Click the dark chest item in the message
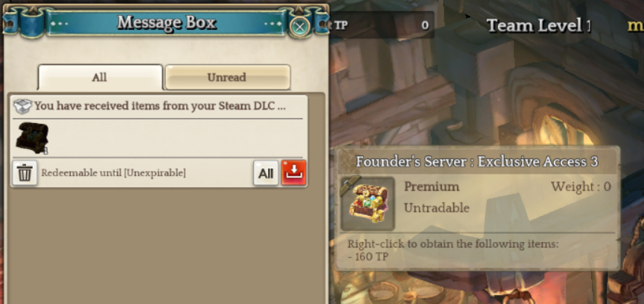644x304 pixels. [32, 138]
